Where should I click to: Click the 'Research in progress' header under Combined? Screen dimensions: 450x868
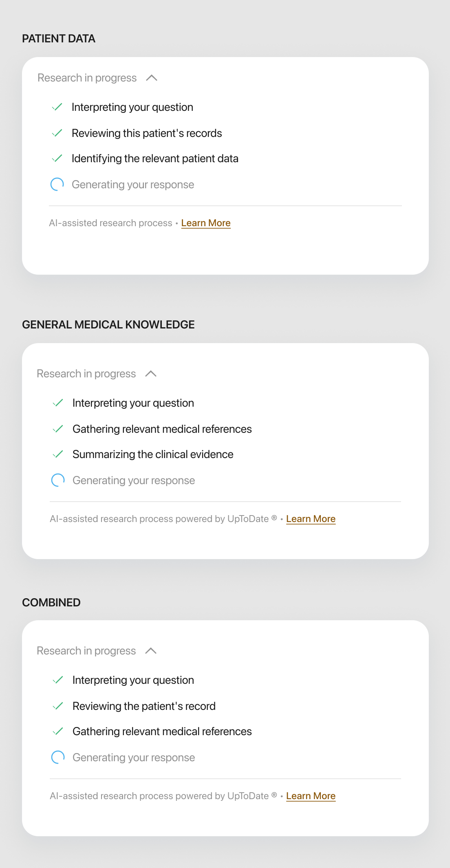pyautogui.click(x=86, y=651)
